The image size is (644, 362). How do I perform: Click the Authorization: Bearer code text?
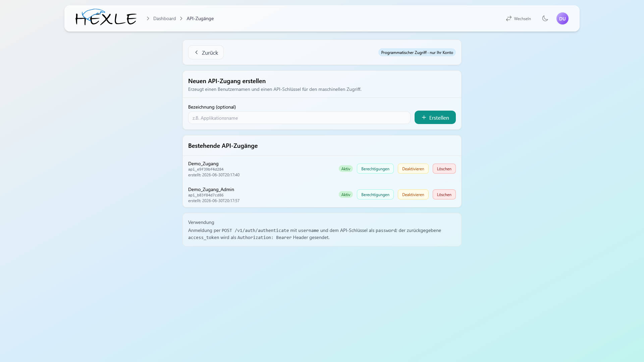[x=265, y=238]
